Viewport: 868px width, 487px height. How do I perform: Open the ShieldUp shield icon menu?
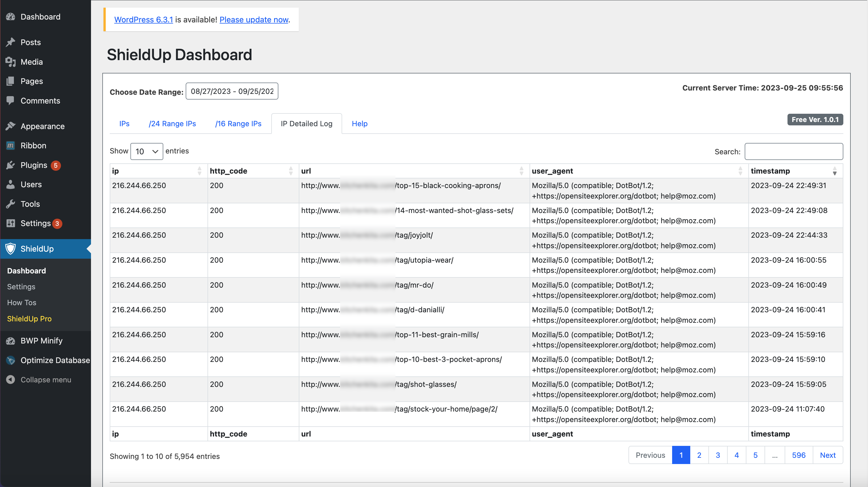11,248
